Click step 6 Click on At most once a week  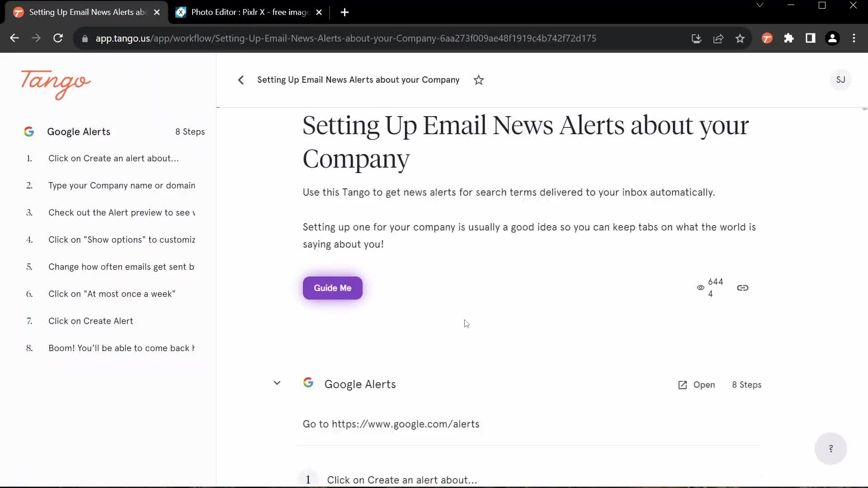pos(112,294)
